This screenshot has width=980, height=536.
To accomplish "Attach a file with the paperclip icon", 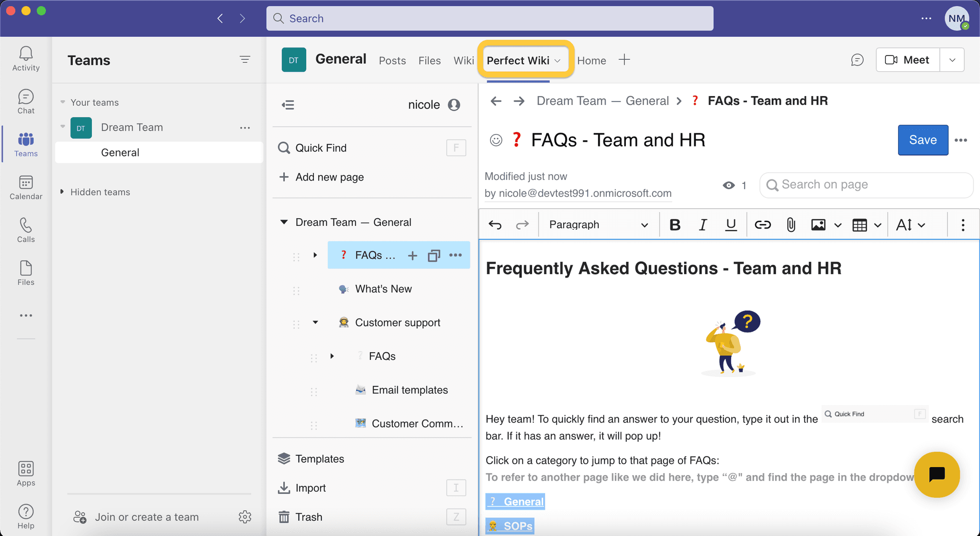I will click(790, 224).
